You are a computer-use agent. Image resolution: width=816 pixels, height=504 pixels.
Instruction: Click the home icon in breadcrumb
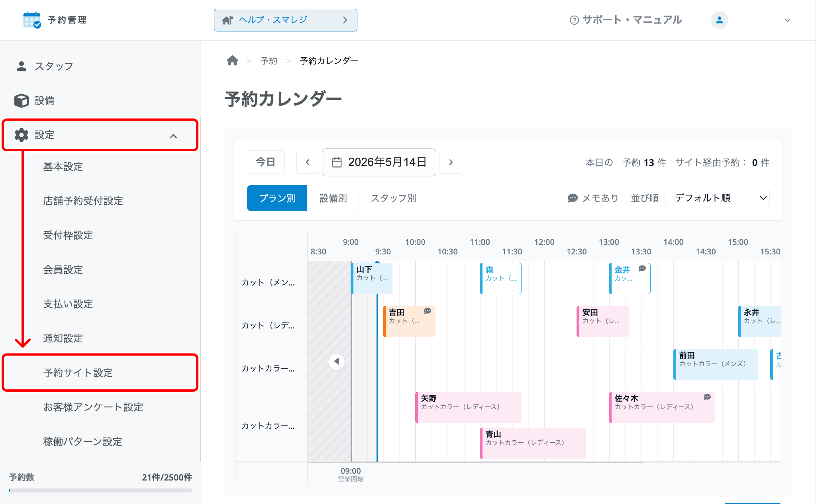click(232, 61)
